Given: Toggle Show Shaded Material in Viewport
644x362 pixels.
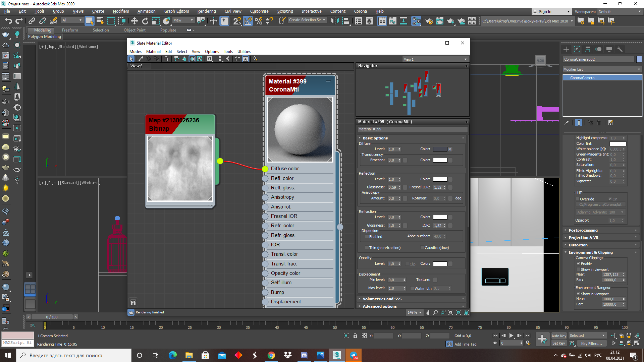Looking at the screenshot, I should point(192,59).
